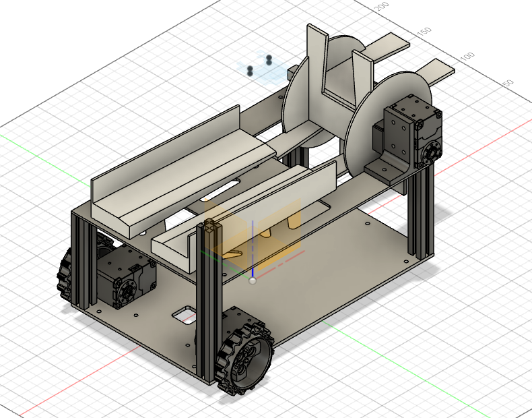This screenshot has width=532, height=418.
Task: Click the dark joint marker spheres
Action: click(x=259, y=65)
